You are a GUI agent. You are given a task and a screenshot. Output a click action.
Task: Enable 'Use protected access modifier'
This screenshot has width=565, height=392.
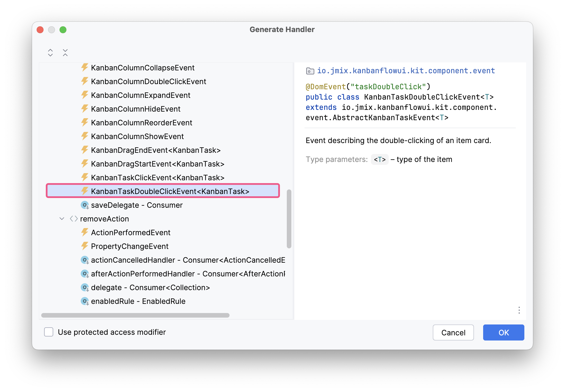click(49, 332)
